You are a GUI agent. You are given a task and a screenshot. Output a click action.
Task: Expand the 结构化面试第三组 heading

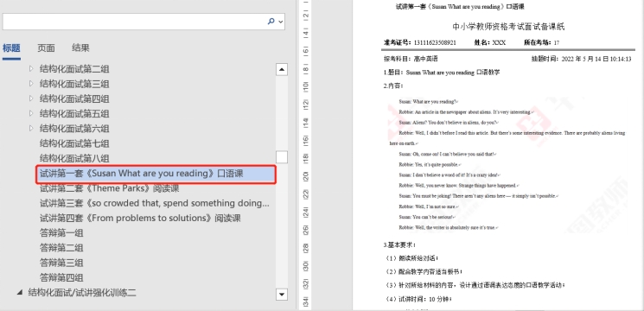pos(31,84)
